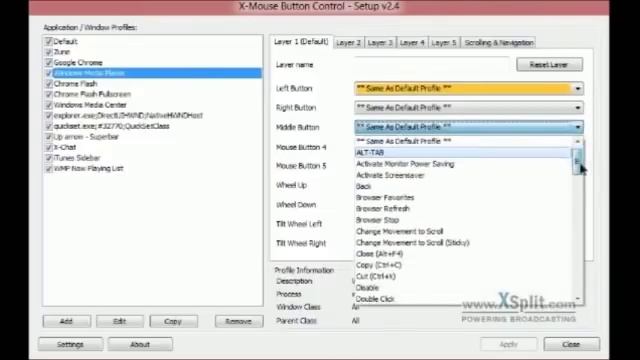The image size is (640, 360).
Task: Open the Right Button dropdown
Action: (x=469, y=108)
